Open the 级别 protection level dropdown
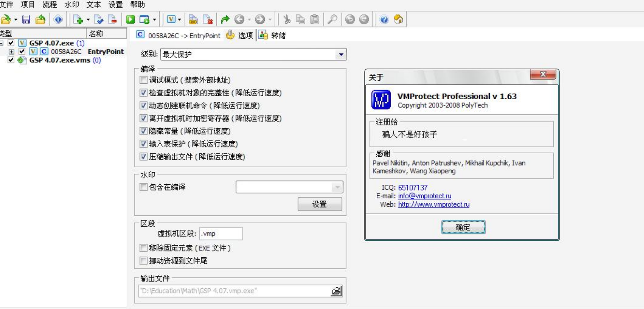 (x=341, y=55)
